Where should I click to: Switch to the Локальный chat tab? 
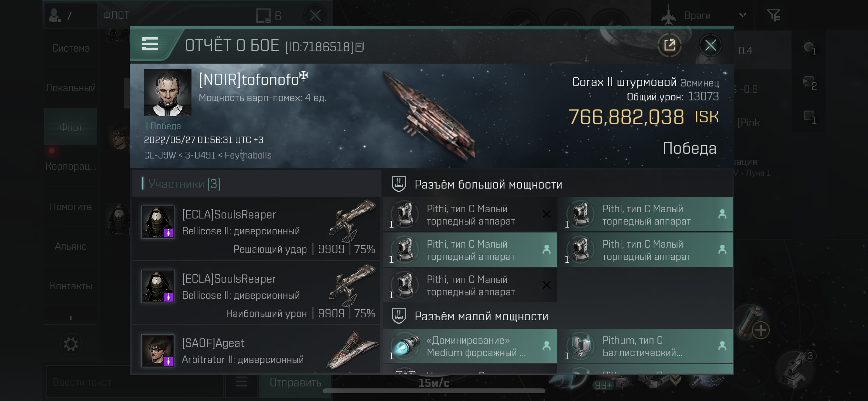coord(71,87)
